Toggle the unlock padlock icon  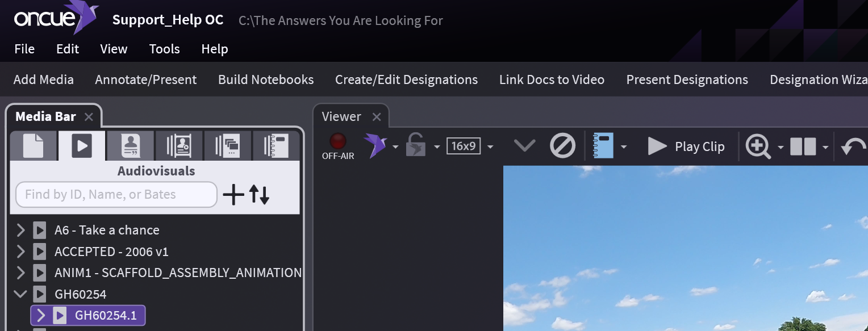(x=415, y=146)
